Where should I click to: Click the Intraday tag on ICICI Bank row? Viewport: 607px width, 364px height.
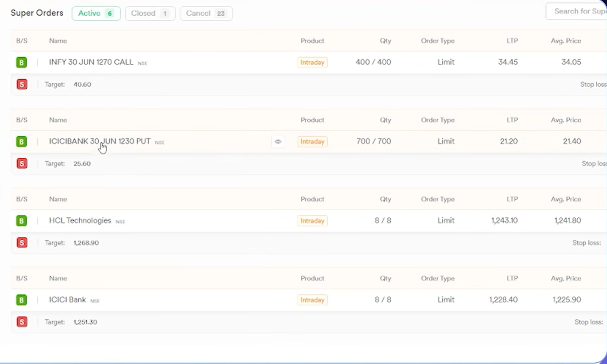click(312, 300)
